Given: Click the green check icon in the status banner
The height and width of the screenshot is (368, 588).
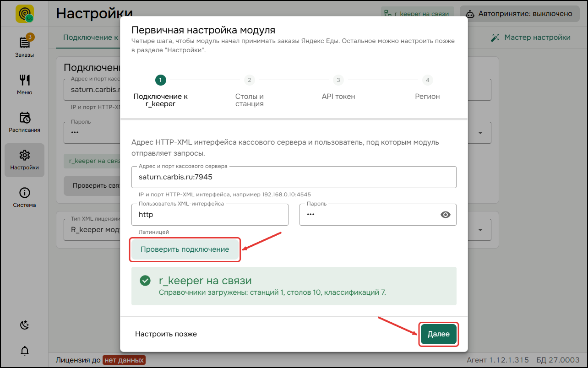Looking at the screenshot, I should click(x=145, y=281).
